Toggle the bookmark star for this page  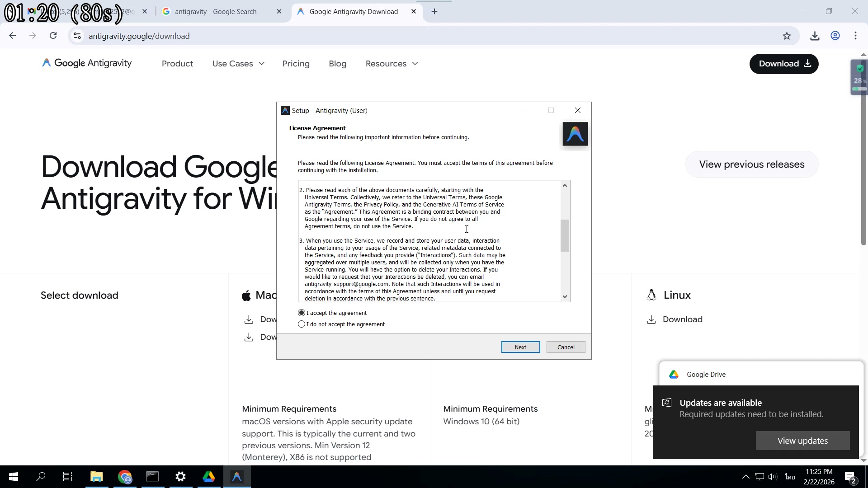[787, 36]
